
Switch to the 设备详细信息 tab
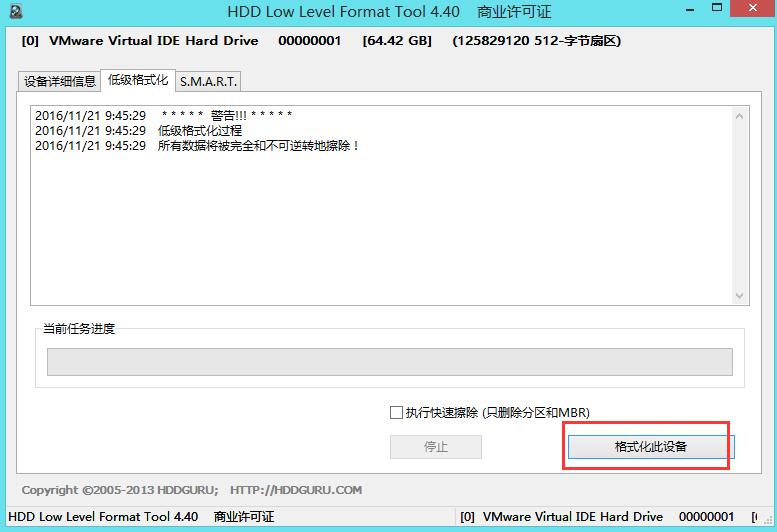click(59, 81)
